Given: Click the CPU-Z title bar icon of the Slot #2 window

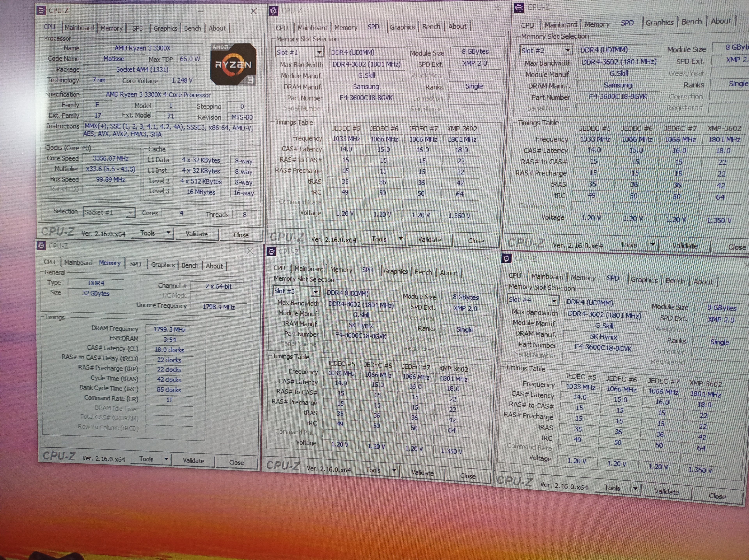Looking at the screenshot, I should (x=519, y=7).
